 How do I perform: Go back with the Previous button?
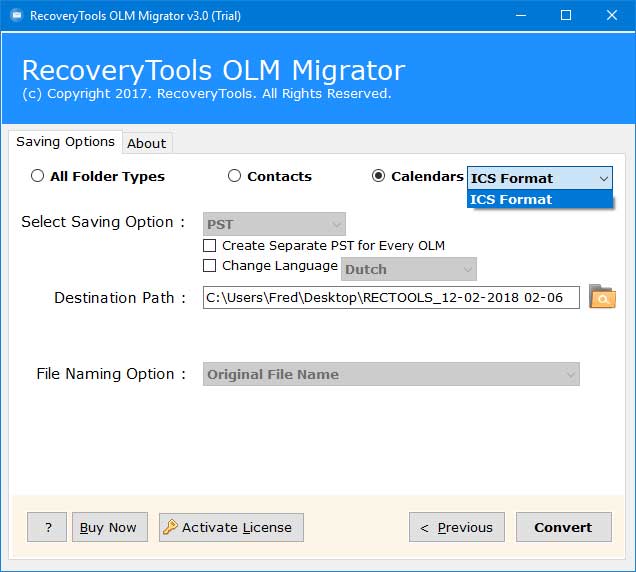coord(456,527)
